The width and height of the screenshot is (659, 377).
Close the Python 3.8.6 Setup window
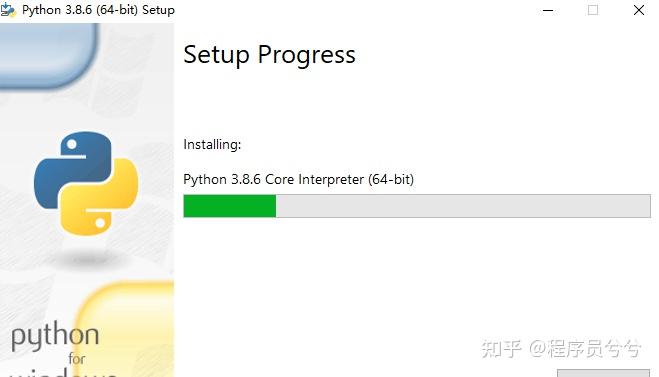tap(638, 10)
